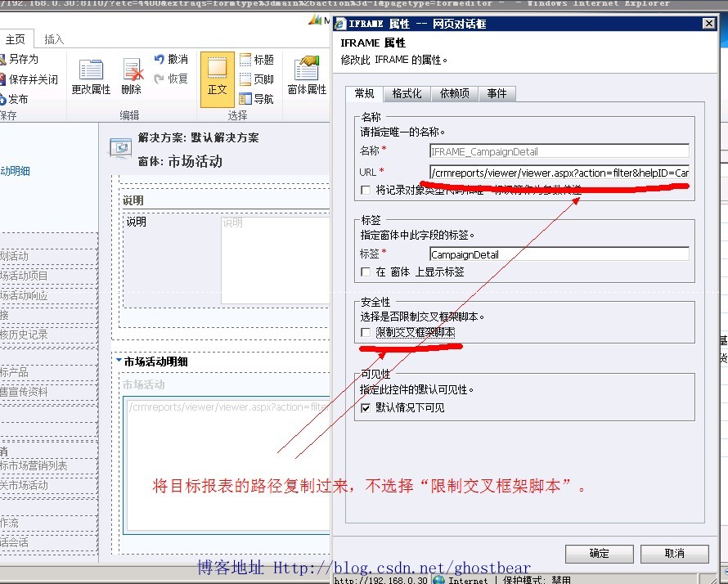Collapse the 市场活动明细 section triangle
Viewport: 728px width, 584px height.
(x=119, y=360)
